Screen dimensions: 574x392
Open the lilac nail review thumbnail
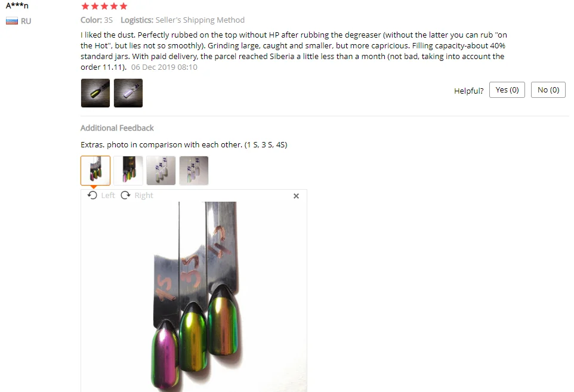pos(128,93)
